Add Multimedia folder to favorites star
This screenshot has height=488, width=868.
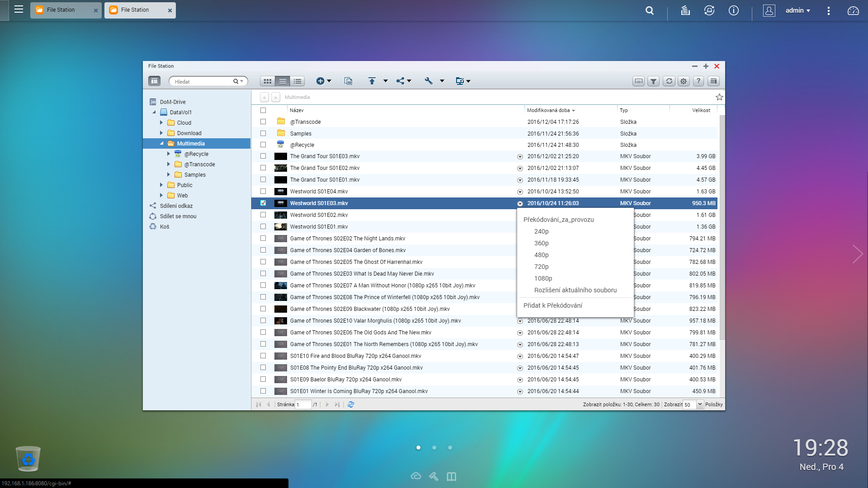[x=719, y=97]
